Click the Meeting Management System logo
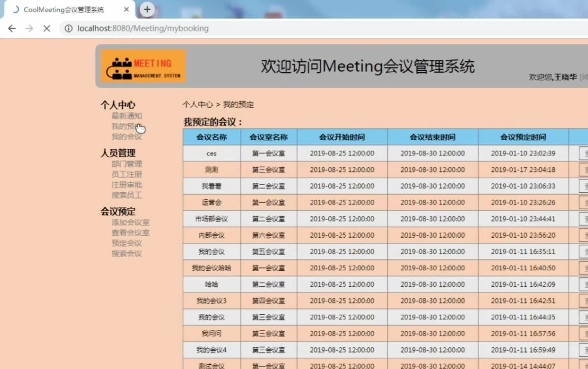 (x=143, y=66)
